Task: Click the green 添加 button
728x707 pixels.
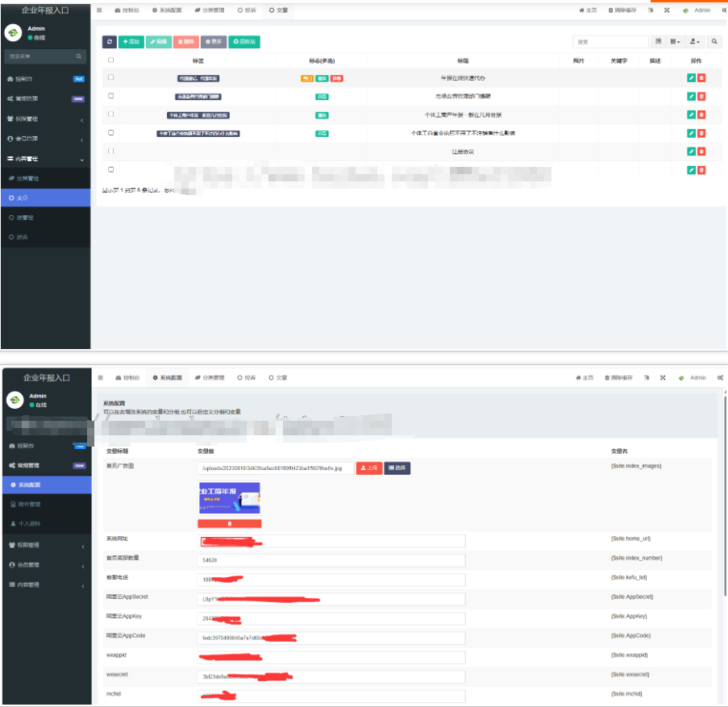Action: [x=132, y=41]
